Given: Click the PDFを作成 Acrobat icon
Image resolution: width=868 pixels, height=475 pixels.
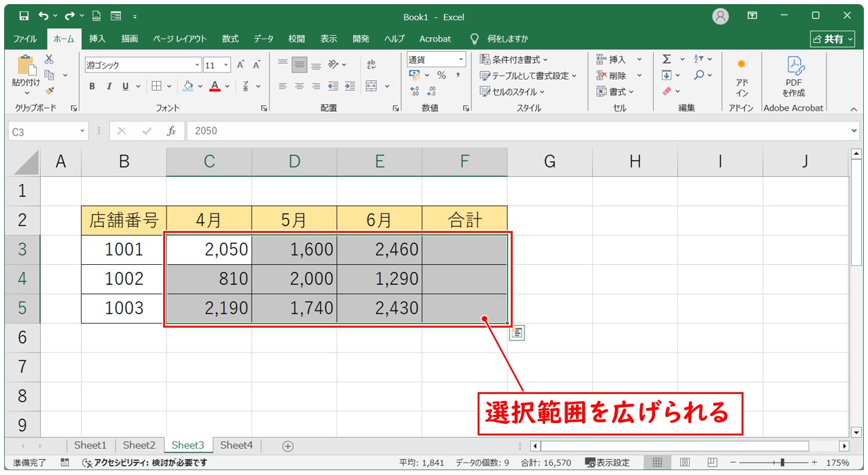Looking at the screenshot, I should coord(793,76).
